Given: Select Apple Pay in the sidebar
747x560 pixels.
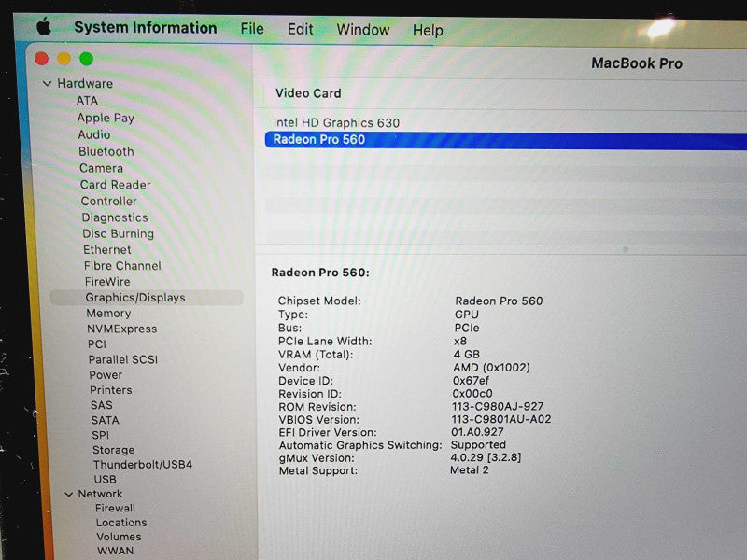Looking at the screenshot, I should (x=106, y=118).
